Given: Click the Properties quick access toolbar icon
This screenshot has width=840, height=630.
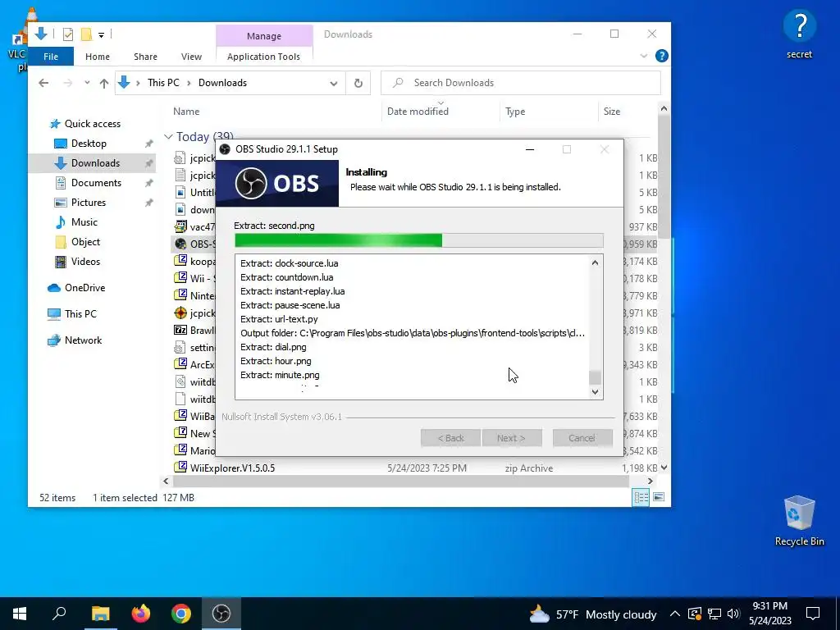Looking at the screenshot, I should point(68,34).
